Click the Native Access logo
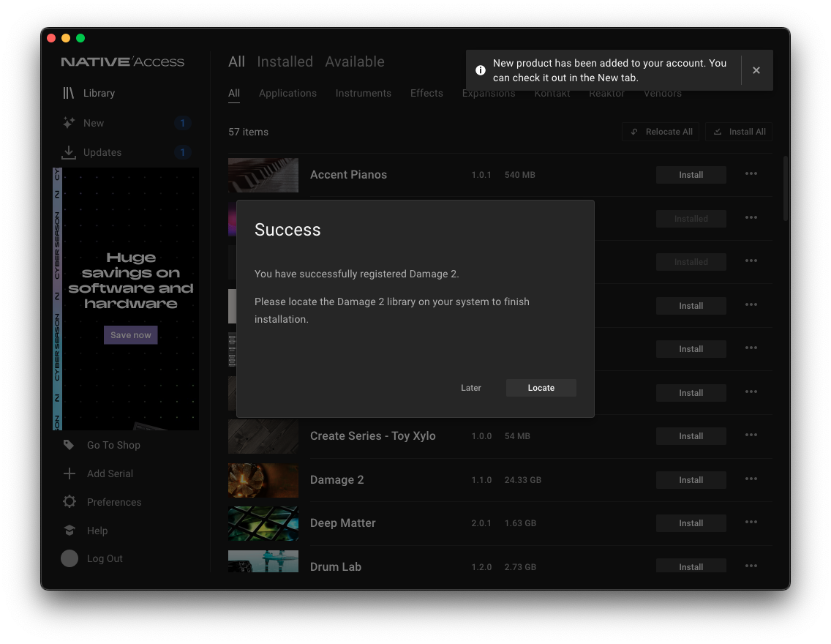The image size is (831, 644). [122, 61]
